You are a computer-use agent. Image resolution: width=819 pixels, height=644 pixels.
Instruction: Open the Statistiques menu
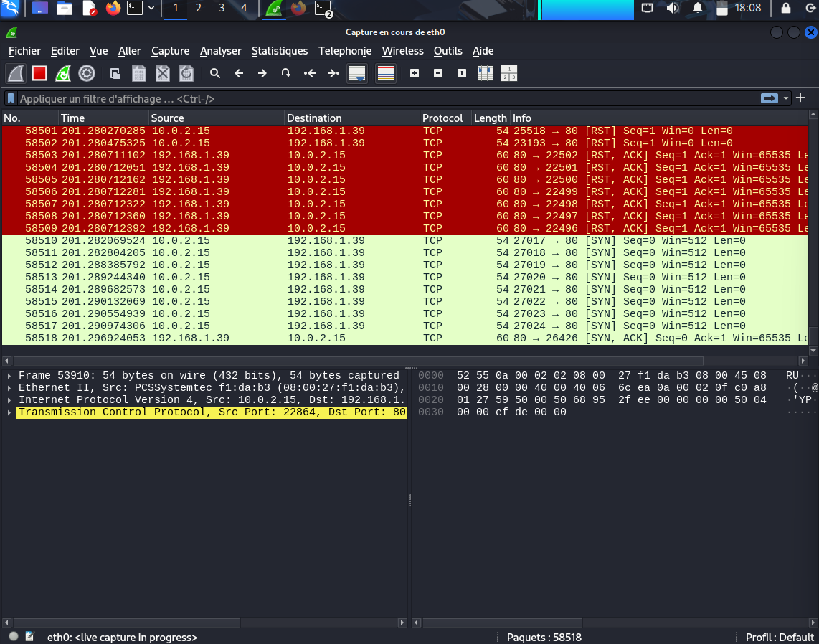[280, 51]
